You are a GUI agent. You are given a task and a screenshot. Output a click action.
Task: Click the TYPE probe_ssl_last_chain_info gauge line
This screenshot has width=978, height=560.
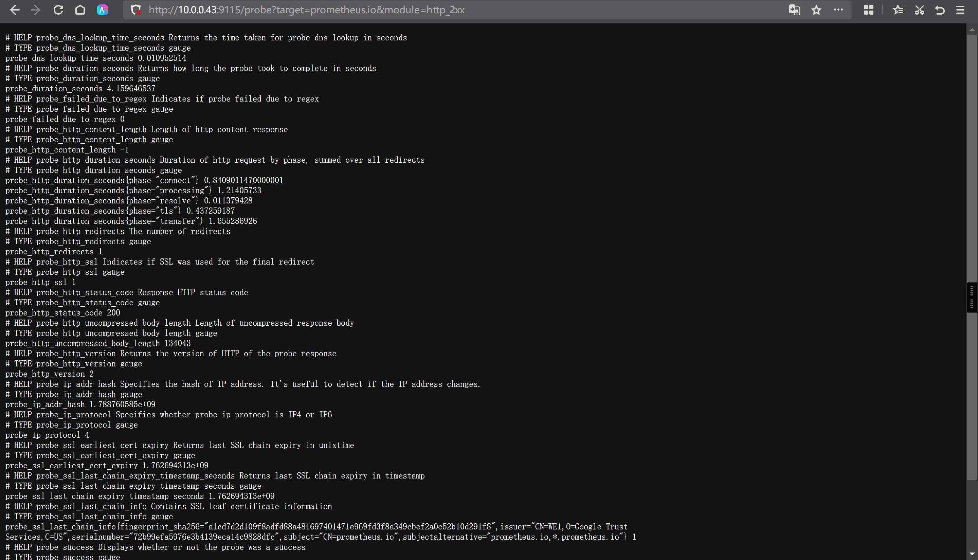(x=89, y=517)
